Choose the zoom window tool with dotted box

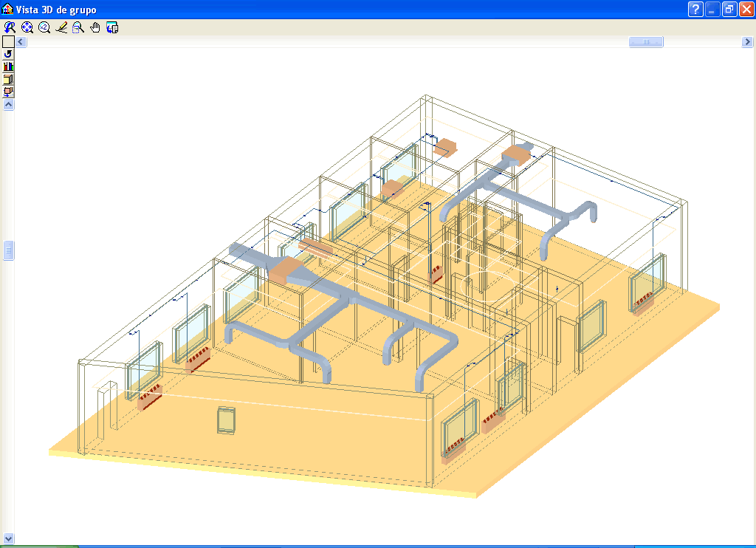pos(78,27)
